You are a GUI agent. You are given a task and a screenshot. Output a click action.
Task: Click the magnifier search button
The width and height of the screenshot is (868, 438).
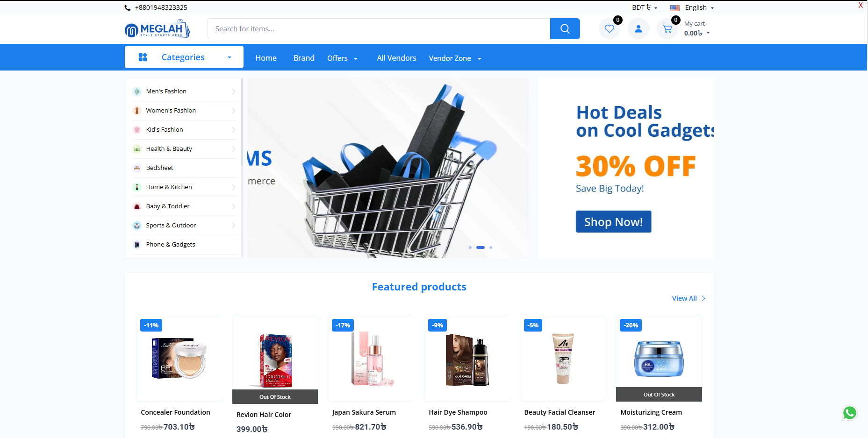point(565,29)
